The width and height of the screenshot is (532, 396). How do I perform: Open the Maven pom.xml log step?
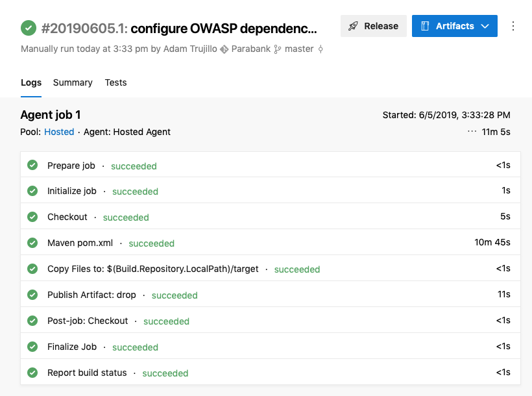click(x=271, y=243)
